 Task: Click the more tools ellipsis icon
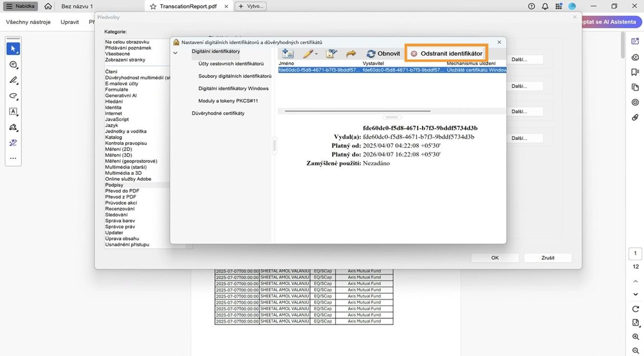[x=13, y=158]
